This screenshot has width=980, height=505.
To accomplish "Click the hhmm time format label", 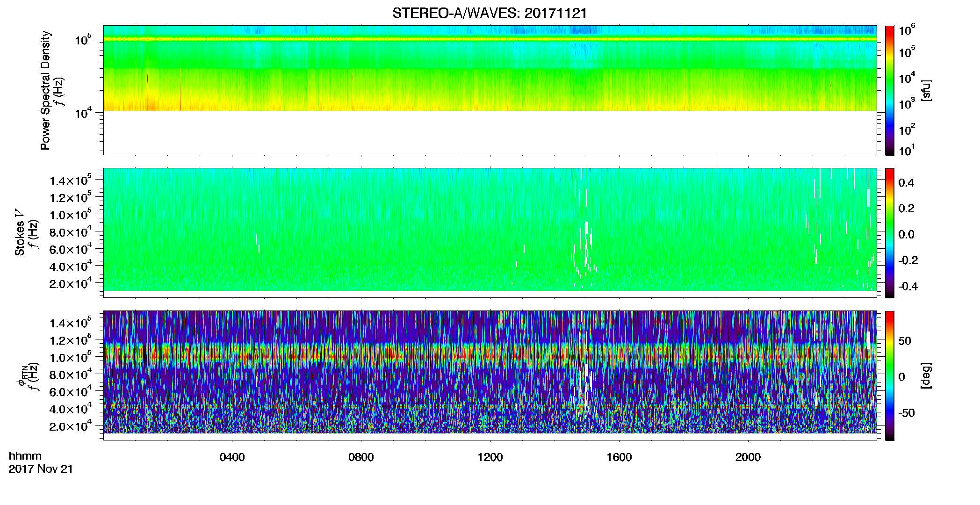I will [25, 456].
